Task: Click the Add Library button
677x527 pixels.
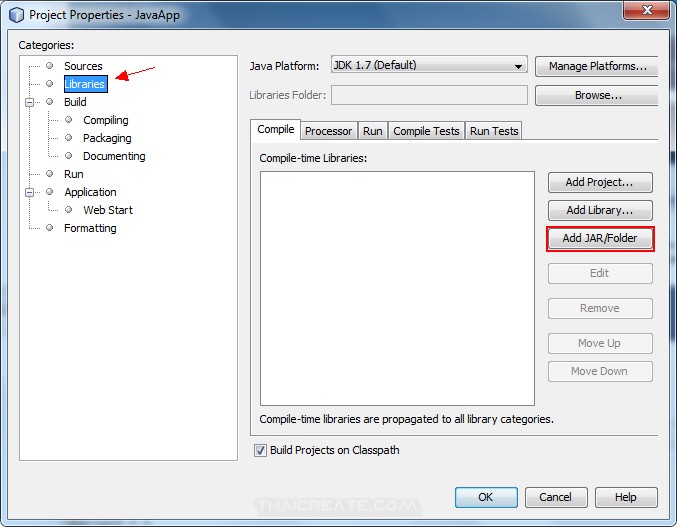Action: (x=600, y=210)
